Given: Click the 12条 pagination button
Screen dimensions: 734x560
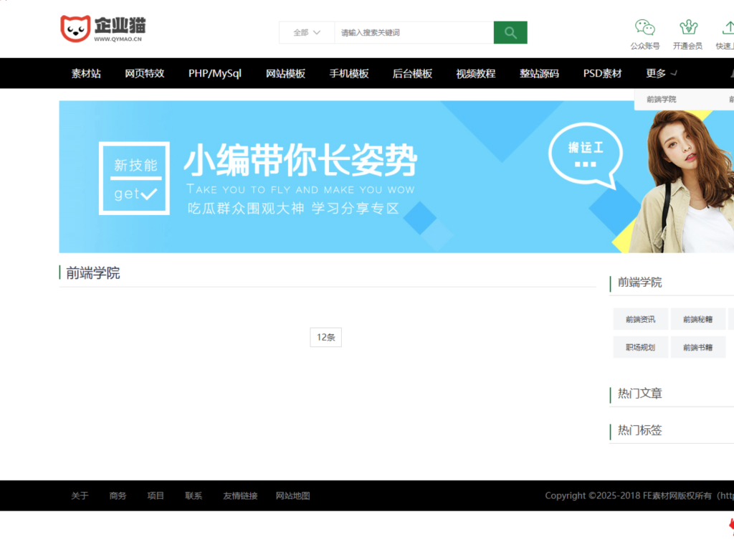Looking at the screenshot, I should pyautogui.click(x=325, y=336).
